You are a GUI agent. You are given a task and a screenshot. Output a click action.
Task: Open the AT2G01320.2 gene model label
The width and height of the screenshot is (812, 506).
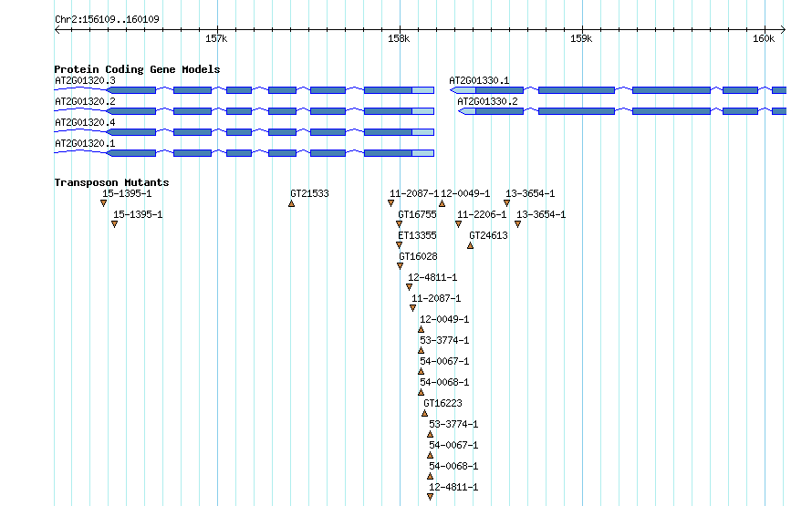(x=85, y=101)
